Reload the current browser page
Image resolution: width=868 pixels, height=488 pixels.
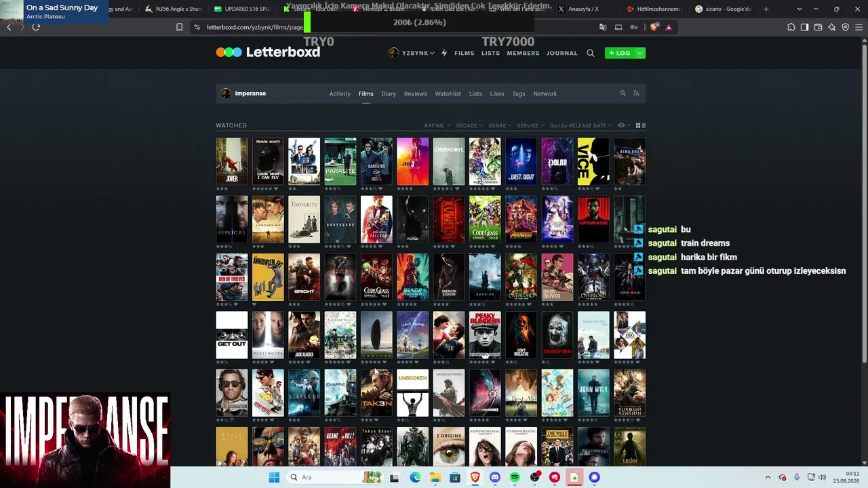point(36,27)
